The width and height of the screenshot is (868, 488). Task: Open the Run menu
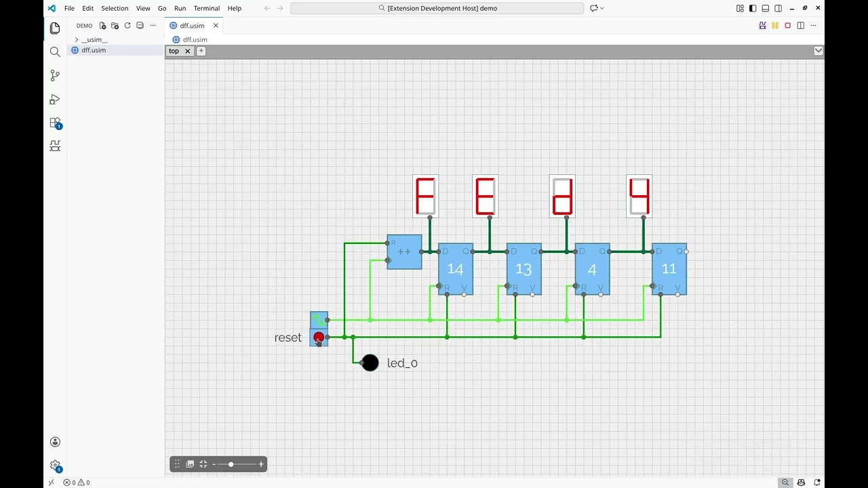180,8
